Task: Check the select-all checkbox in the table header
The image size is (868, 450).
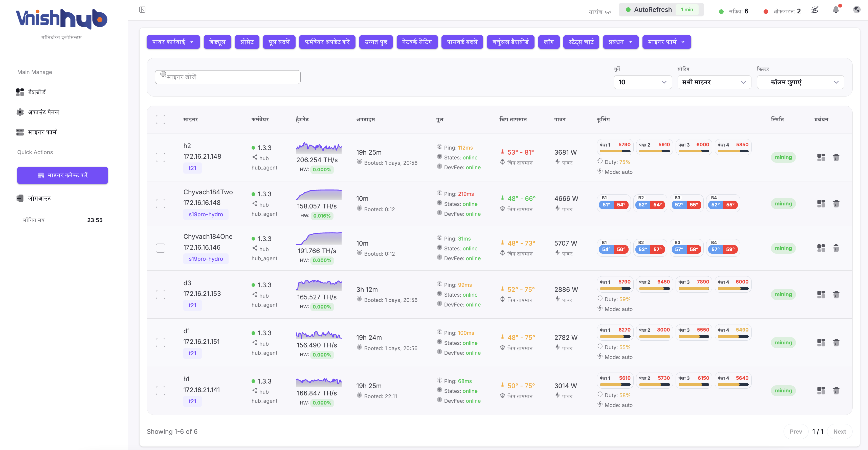Action: (160, 120)
